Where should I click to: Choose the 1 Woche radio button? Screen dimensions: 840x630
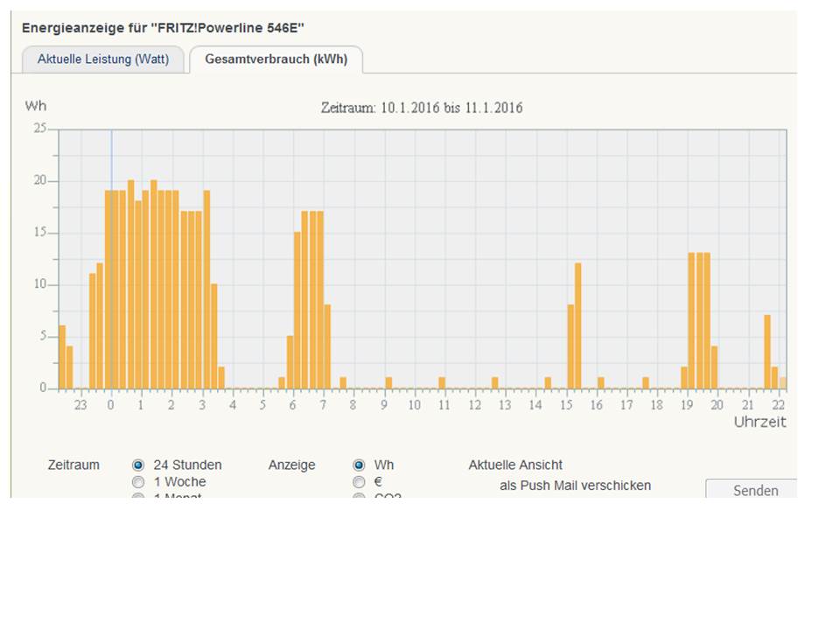[138, 482]
